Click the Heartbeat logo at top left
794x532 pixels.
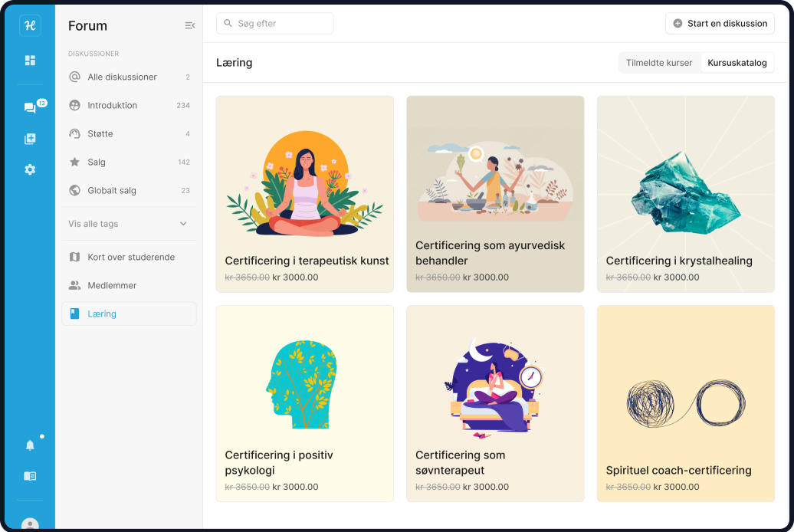point(30,25)
